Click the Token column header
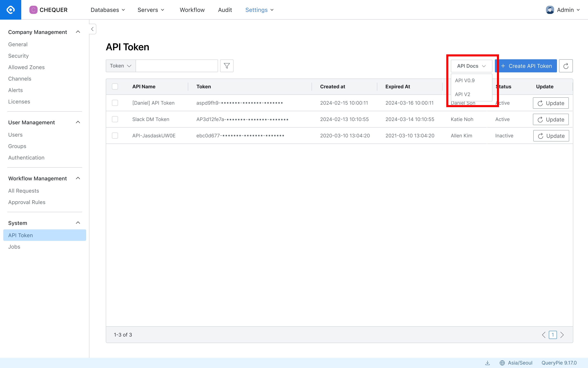Viewport: 588px width, 368px height. pos(204,86)
